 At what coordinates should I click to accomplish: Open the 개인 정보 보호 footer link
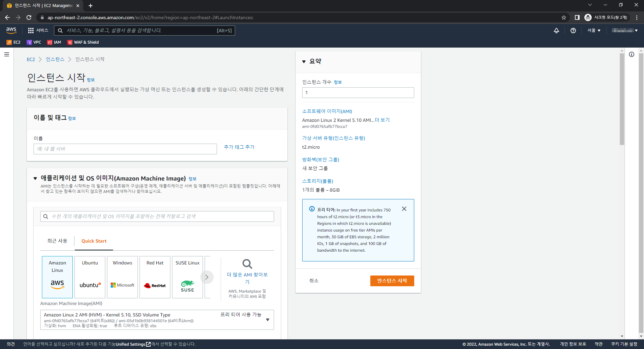573,344
